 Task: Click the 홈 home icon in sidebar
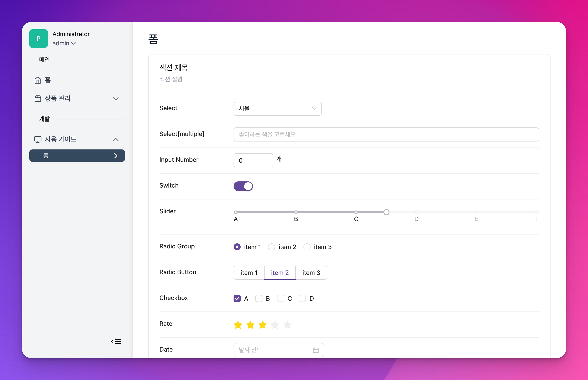37,80
